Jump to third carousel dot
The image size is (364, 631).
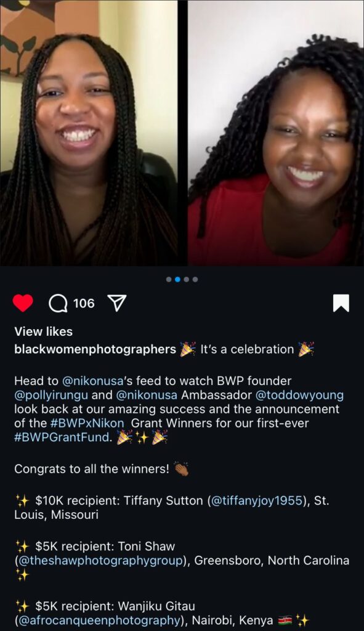click(x=186, y=279)
